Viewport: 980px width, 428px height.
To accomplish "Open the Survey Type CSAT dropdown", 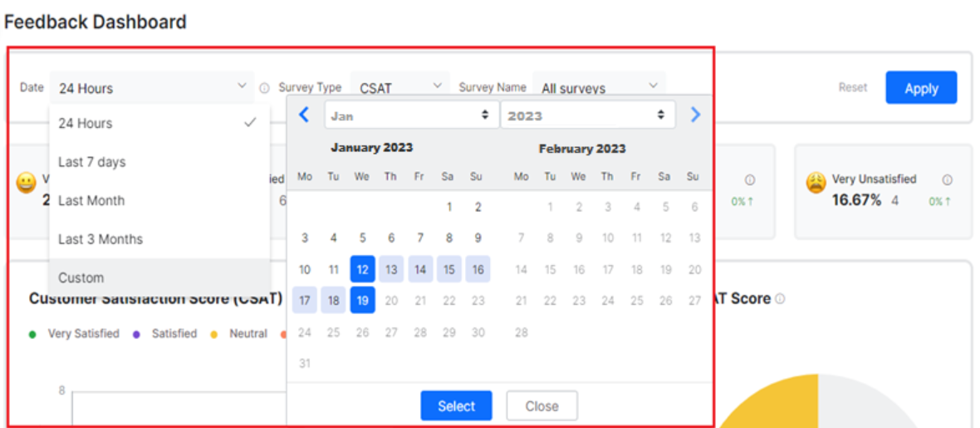I will [400, 87].
